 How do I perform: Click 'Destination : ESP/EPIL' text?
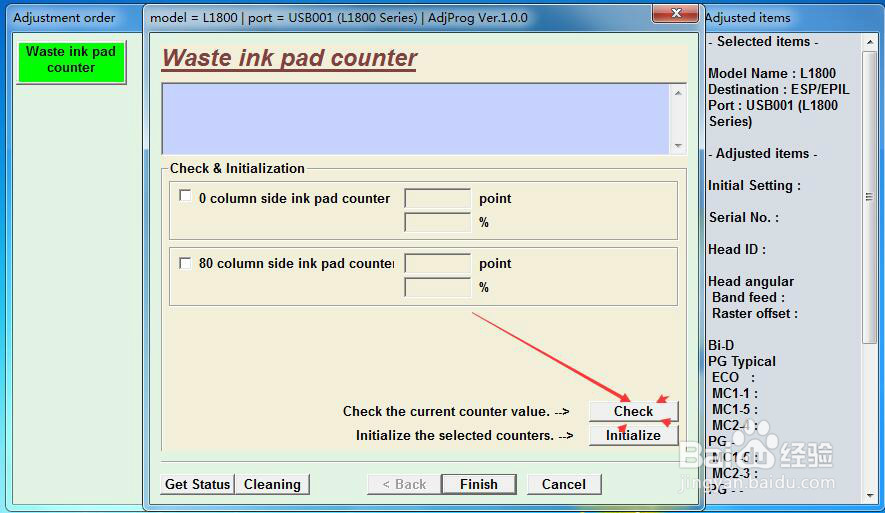[x=778, y=89]
